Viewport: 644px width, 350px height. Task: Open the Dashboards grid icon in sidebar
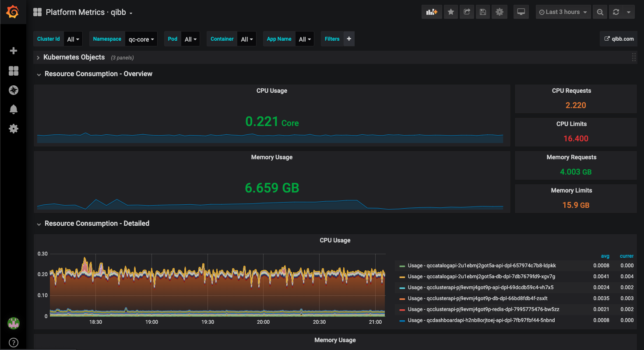pyautogui.click(x=14, y=71)
